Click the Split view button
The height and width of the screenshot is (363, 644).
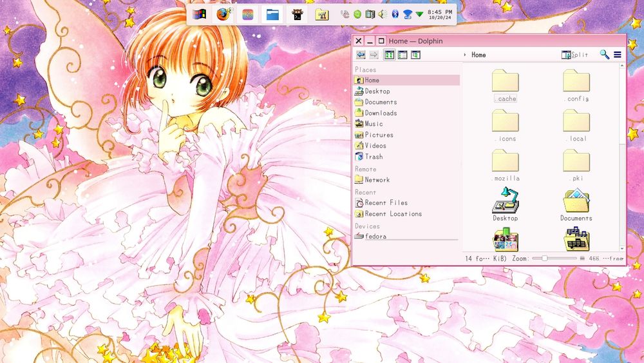coord(574,55)
